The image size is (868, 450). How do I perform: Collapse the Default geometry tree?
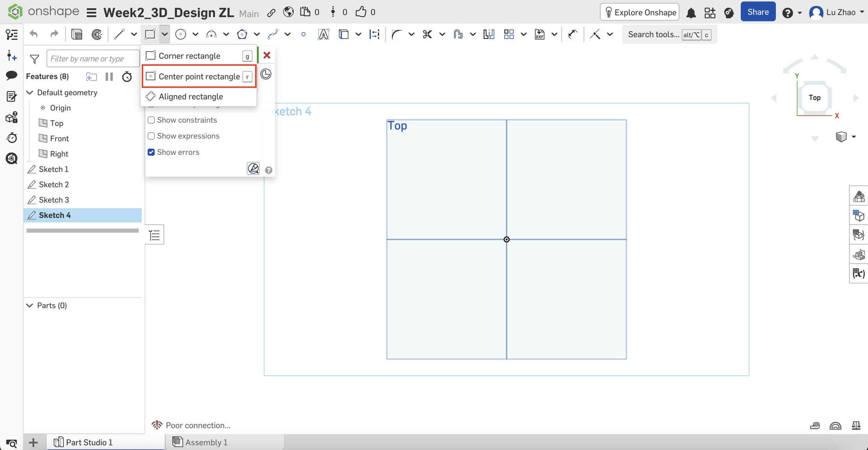click(30, 92)
